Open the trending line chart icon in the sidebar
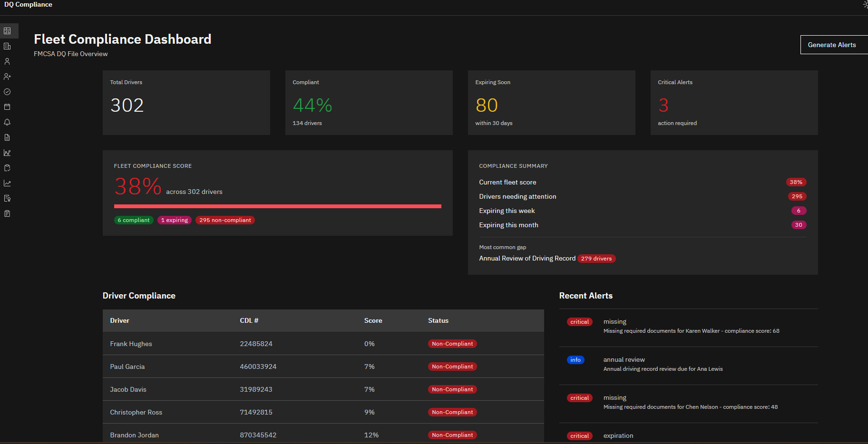Viewport: 868px width, 444px height. pyautogui.click(x=7, y=183)
